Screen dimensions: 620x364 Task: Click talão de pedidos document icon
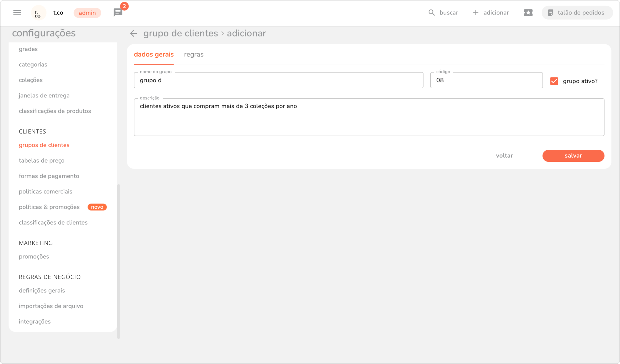click(551, 13)
